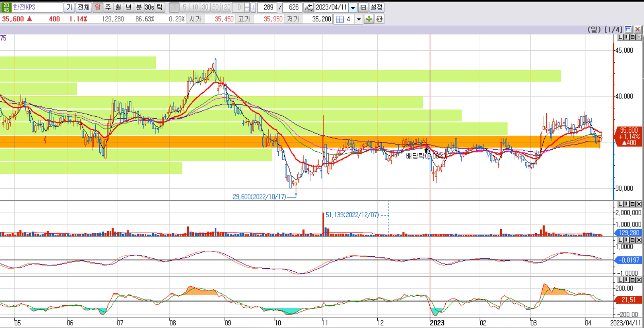Click bar icon on oscillator panel at -0.0197
This screenshot has height=328, width=644.
click(626, 239)
